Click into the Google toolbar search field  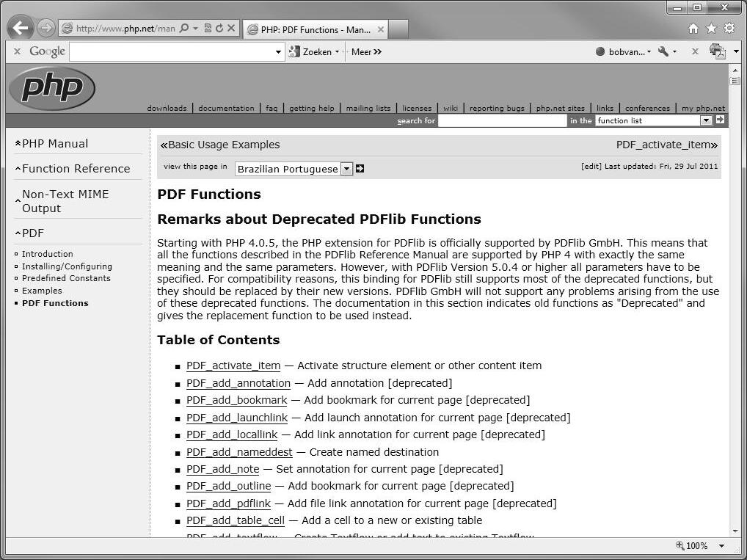pyautogui.click(x=172, y=51)
